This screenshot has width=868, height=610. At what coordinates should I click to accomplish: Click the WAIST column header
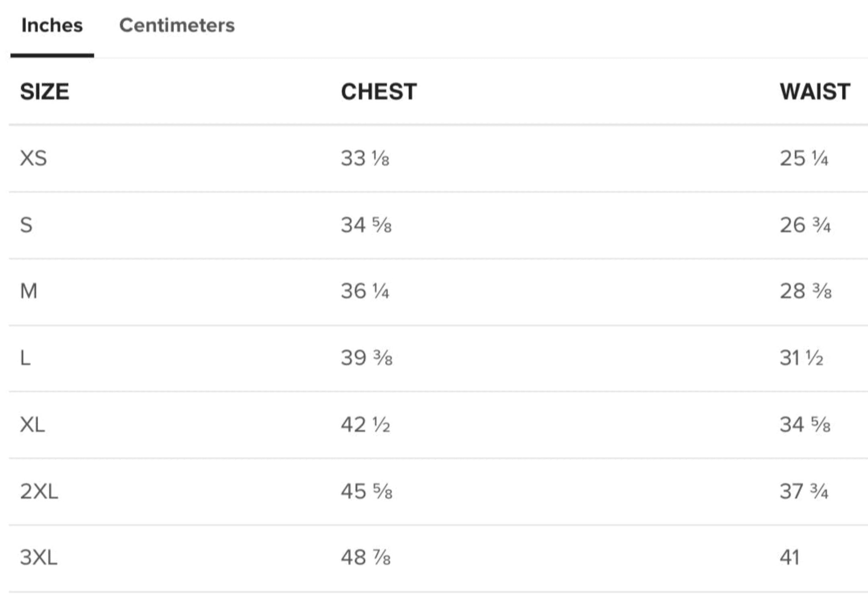tap(815, 92)
